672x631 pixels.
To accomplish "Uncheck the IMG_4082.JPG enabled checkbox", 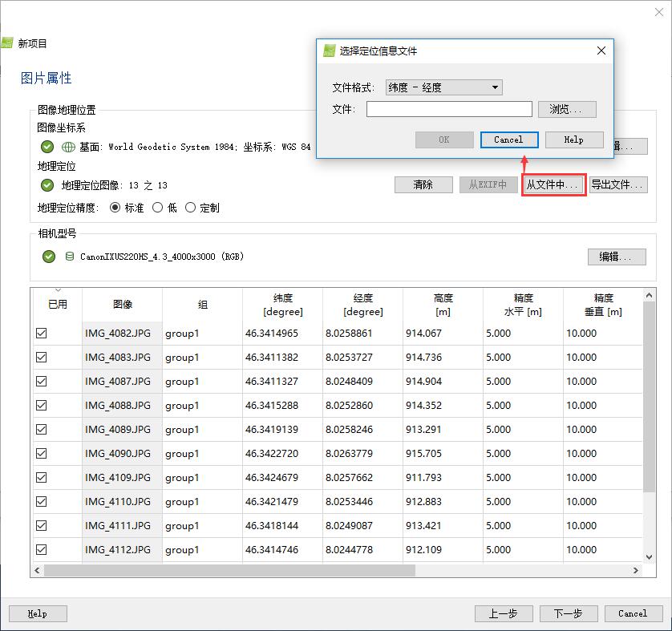I will pyautogui.click(x=41, y=333).
